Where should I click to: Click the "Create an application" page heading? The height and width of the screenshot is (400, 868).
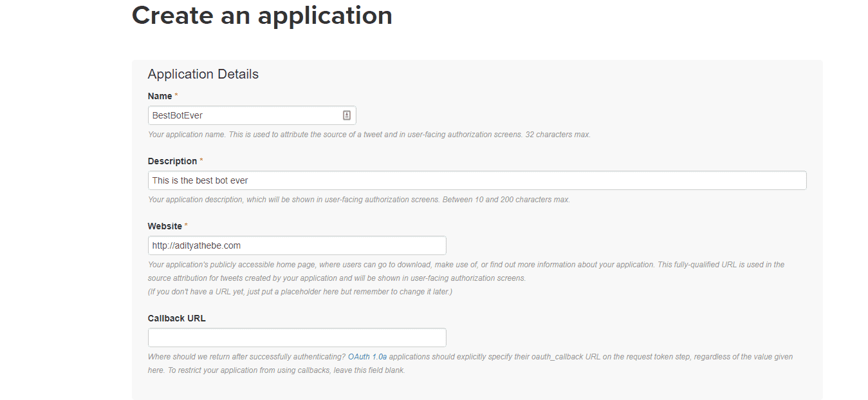tap(262, 15)
